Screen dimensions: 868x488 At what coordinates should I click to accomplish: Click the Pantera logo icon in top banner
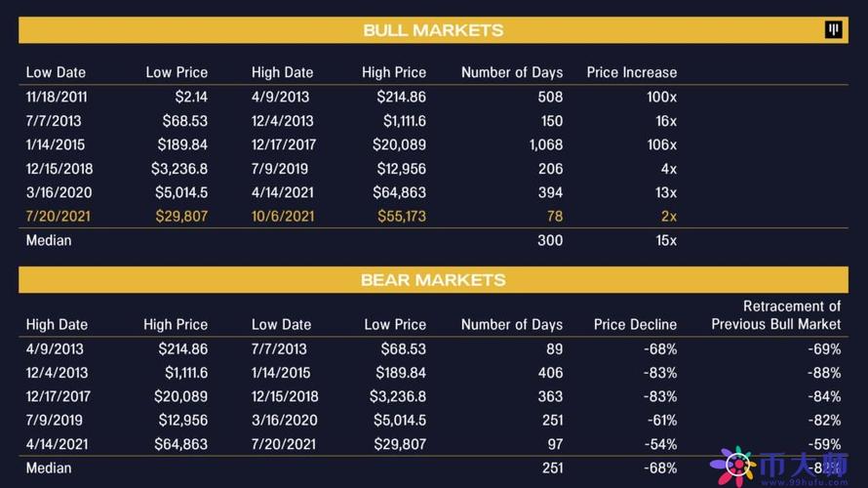(x=834, y=30)
